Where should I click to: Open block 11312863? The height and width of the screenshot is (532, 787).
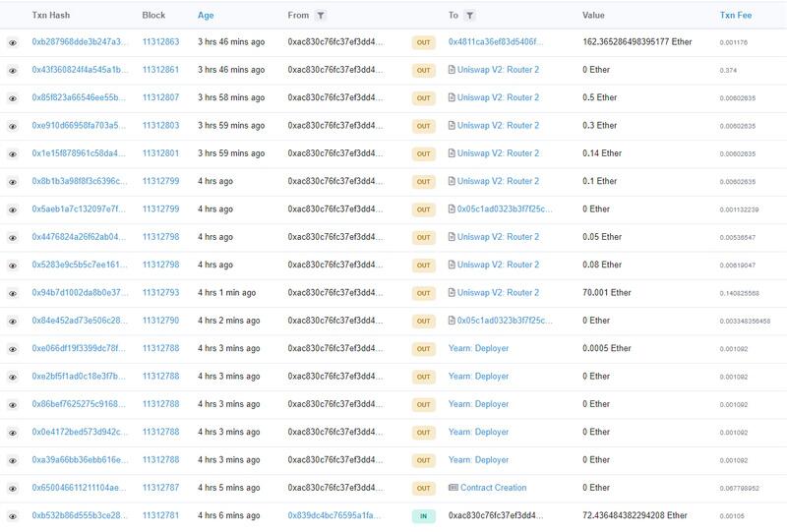point(160,43)
